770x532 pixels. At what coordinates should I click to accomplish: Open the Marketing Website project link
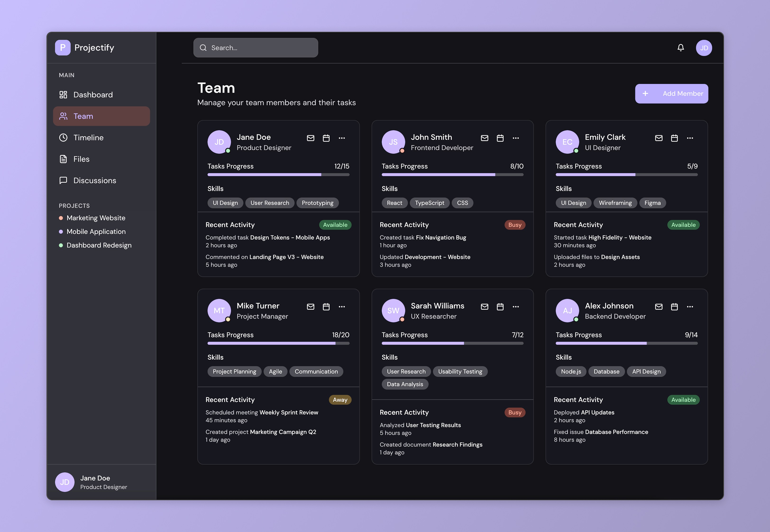pyautogui.click(x=96, y=218)
